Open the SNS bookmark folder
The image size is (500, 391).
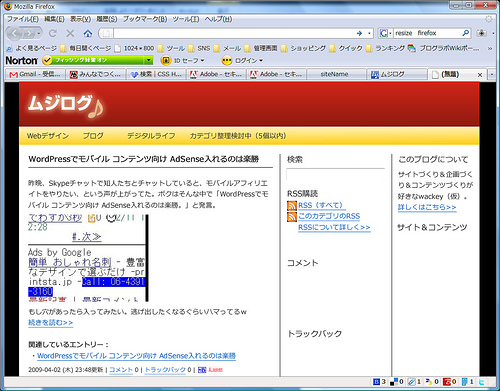pyautogui.click(x=199, y=48)
